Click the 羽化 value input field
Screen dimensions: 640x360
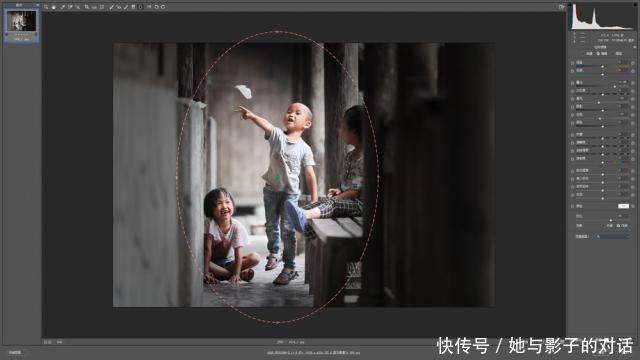(x=623, y=216)
